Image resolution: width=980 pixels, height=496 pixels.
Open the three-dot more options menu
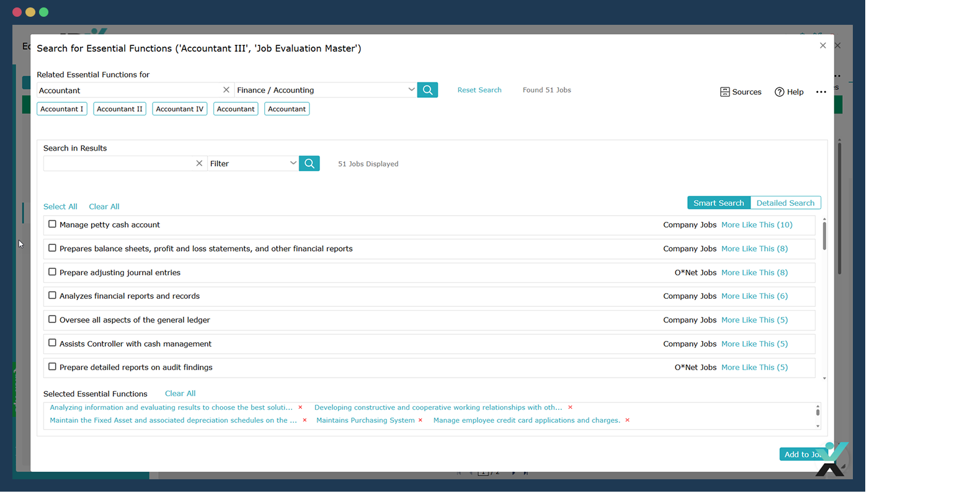[821, 92]
